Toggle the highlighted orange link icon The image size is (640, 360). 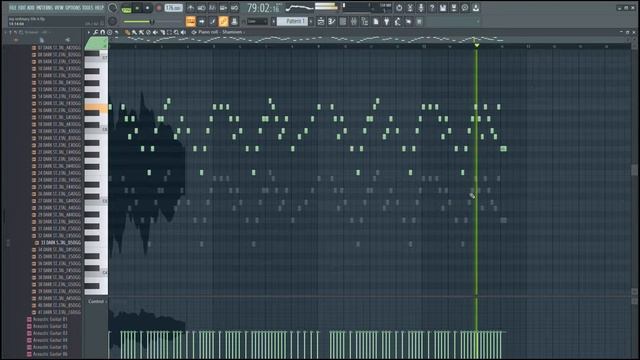point(223,21)
